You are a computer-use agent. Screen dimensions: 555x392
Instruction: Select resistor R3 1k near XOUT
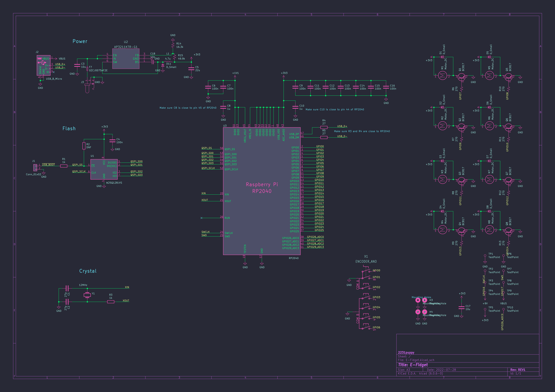pos(111,302)
